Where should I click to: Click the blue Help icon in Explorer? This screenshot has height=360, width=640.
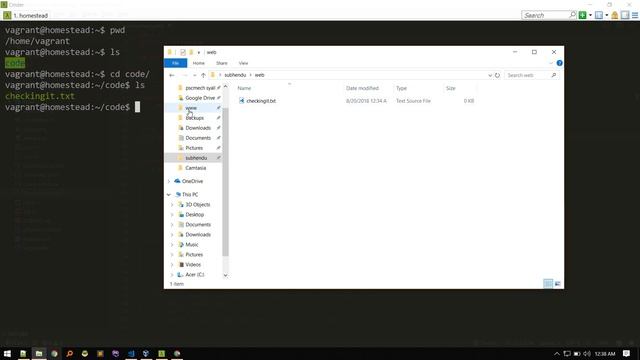559,63
